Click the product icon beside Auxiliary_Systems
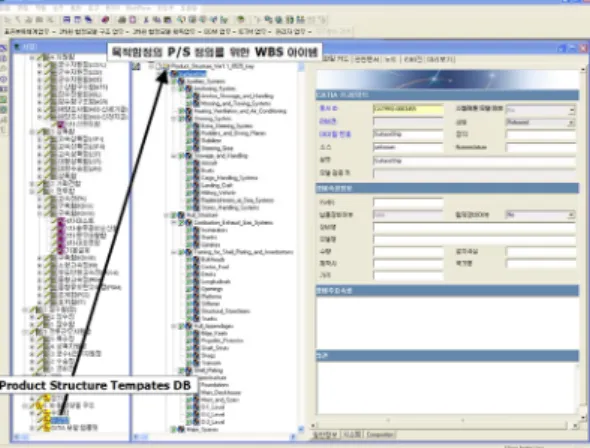 pyautogui.click(x=181, y=81)
